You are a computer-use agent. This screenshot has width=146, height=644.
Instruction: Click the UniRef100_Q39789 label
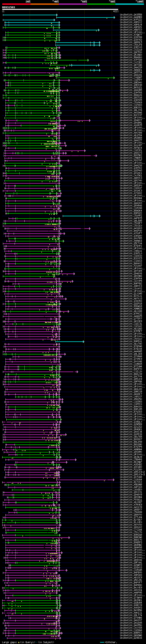point(131,37)
